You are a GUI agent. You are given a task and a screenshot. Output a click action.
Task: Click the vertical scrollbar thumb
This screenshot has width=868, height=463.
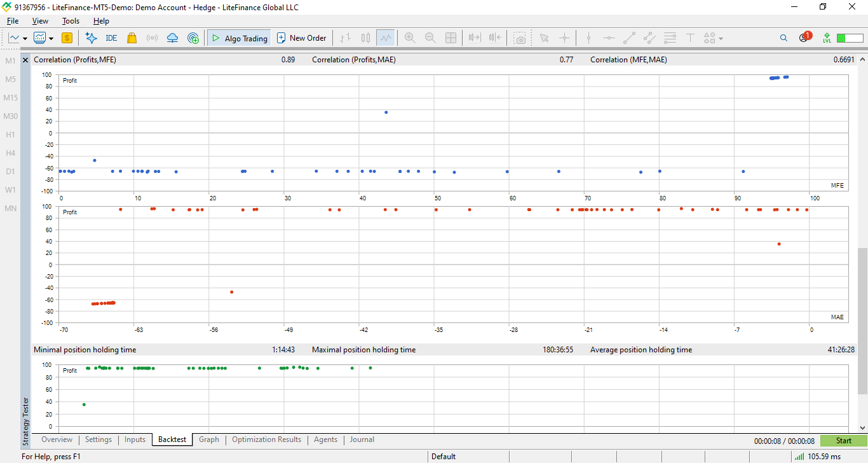point(862,321)
